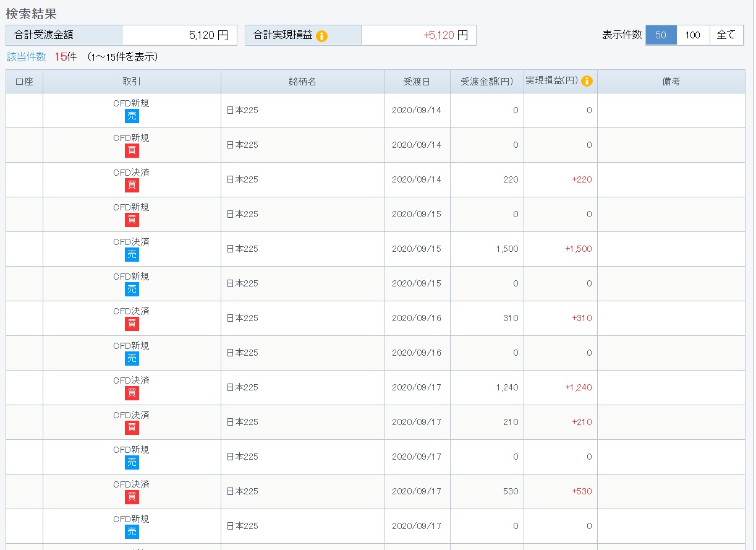Set display count to 50

click(x=661, y=35)
